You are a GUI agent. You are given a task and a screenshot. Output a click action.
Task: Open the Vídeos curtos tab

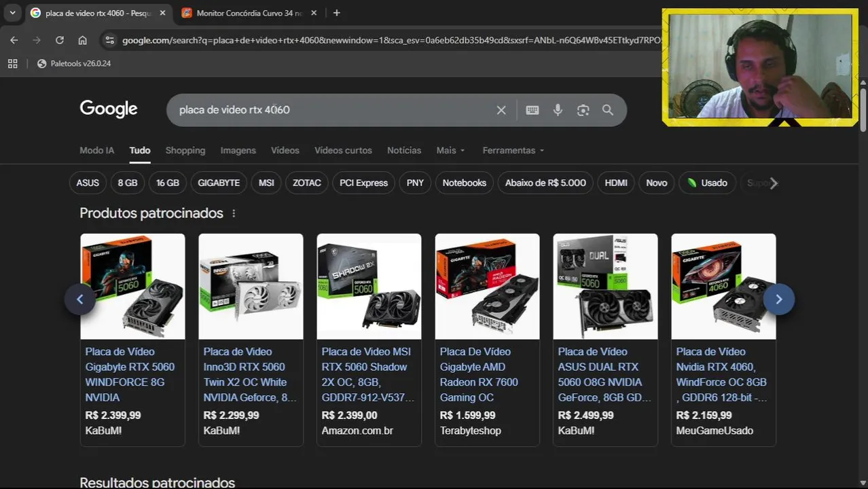pyautogui.click(x=343, y=150)
